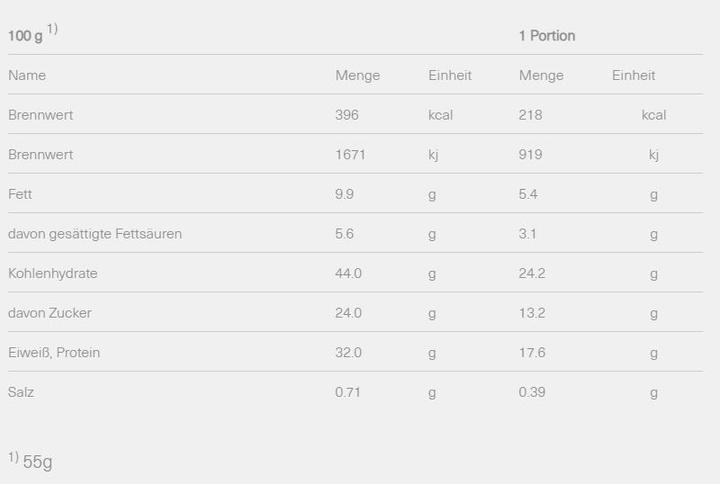
Task: Click the second Einheit column header
Action: pyautogui.click(x=634, y=75)
